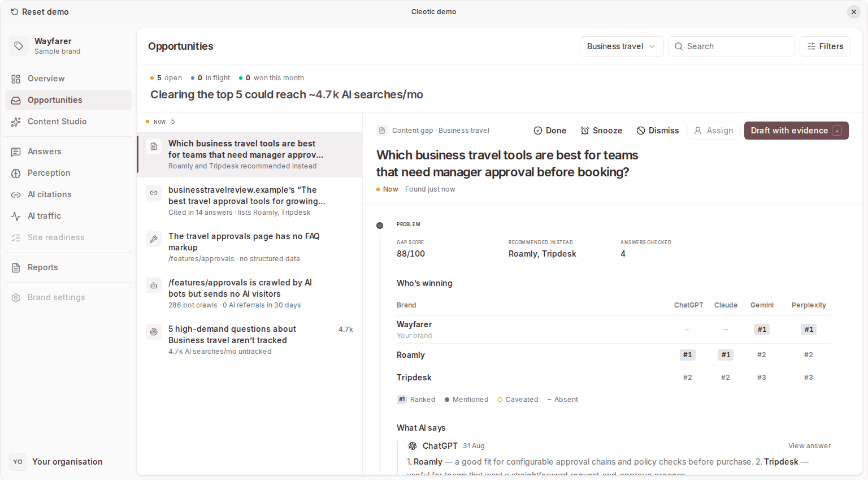The height and width of the screenshot is (481, 868).
Task: Click the '5 open' status counter
Action: [166, 78]
